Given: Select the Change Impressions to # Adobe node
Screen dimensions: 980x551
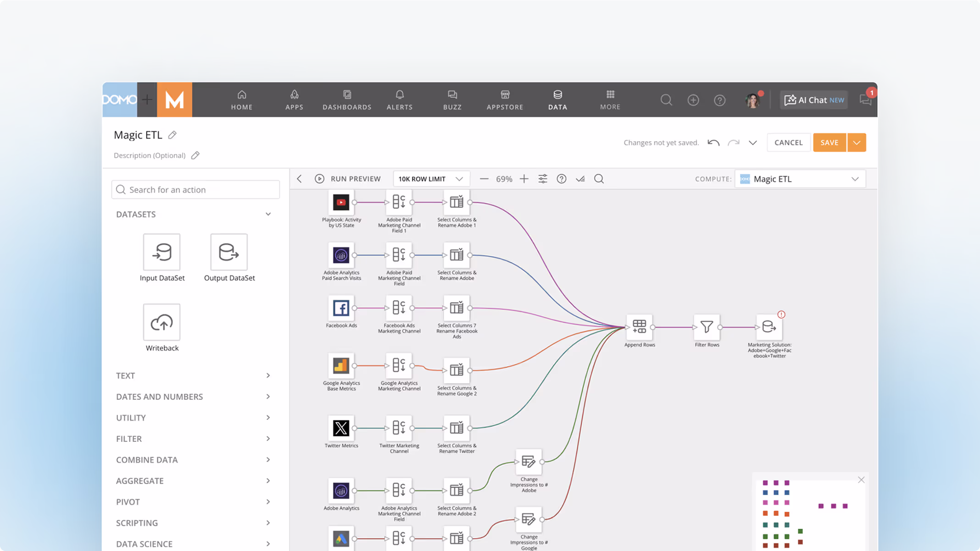Looking at the screenshot, I should coord(529,462).
